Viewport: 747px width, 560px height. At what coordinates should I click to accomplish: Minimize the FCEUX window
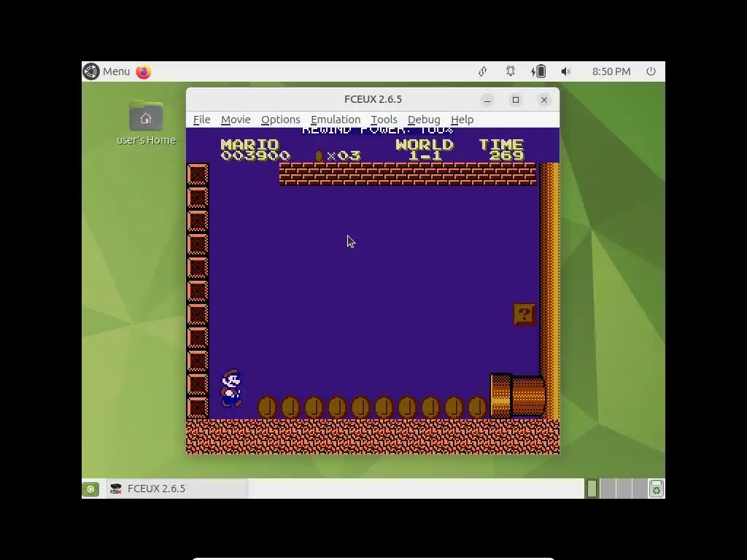(x=487, y=100)
